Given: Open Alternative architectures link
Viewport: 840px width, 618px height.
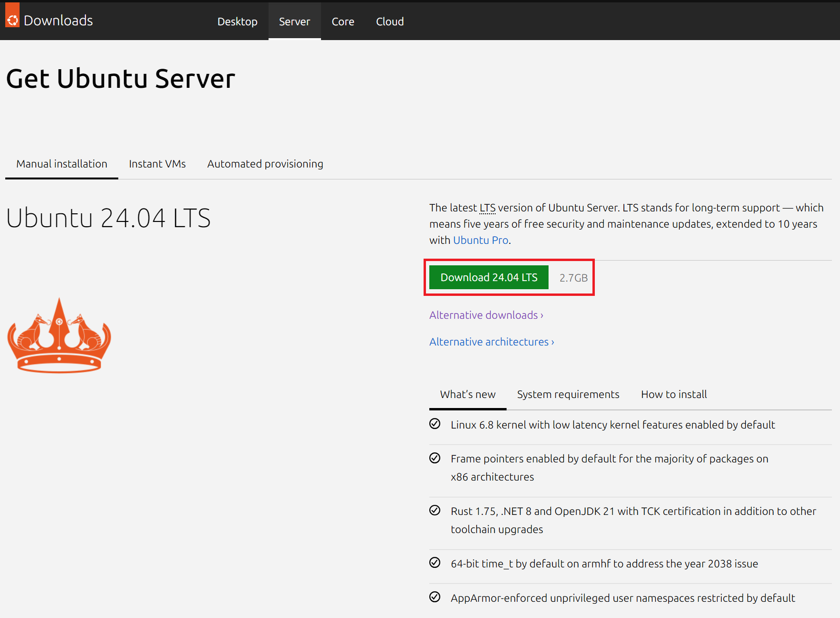Looking at the screenshot, I should [492, 342].
